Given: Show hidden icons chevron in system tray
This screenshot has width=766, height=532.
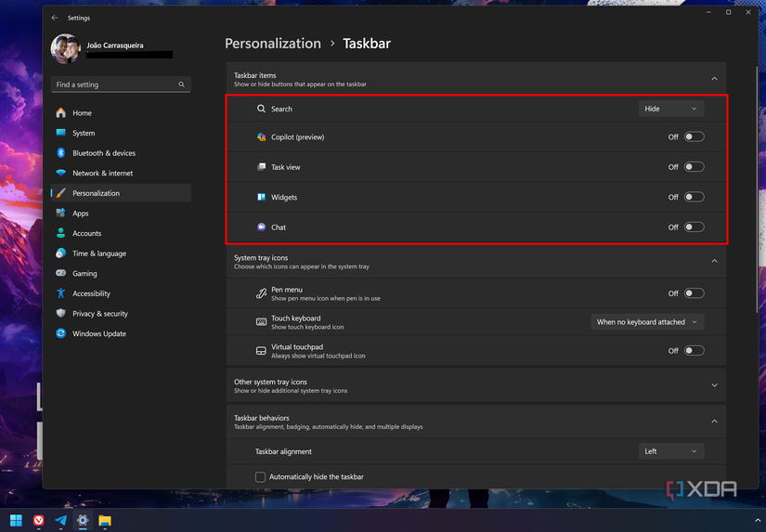Looking at the screenshot, I should pos(758,521).
